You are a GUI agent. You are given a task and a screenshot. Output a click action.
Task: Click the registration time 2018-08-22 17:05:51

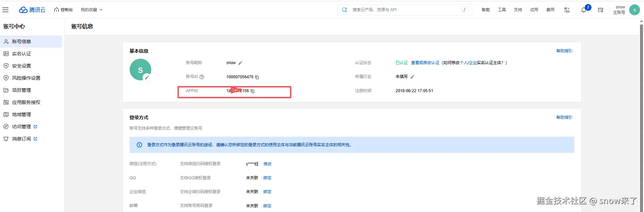414,91
